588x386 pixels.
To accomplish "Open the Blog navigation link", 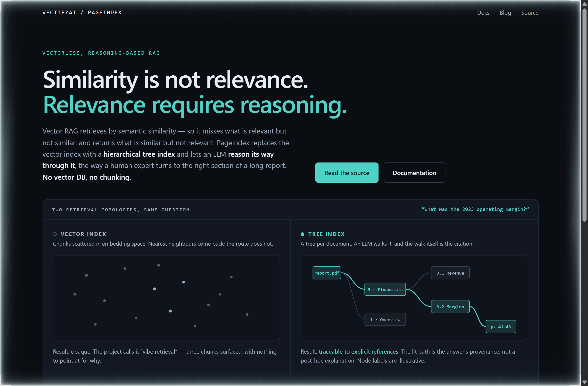I will (505, 13).
